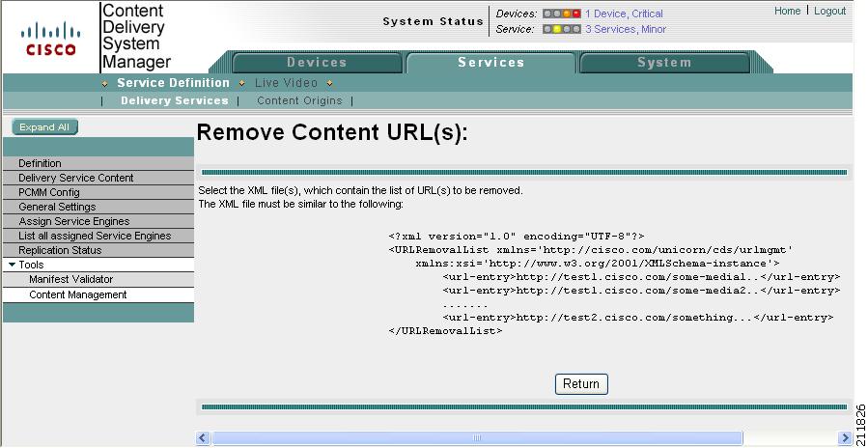This screenshot has width=868, height=448.
Task: Click the System Status label
Action: pyautogui.click(x=433, y=21)
